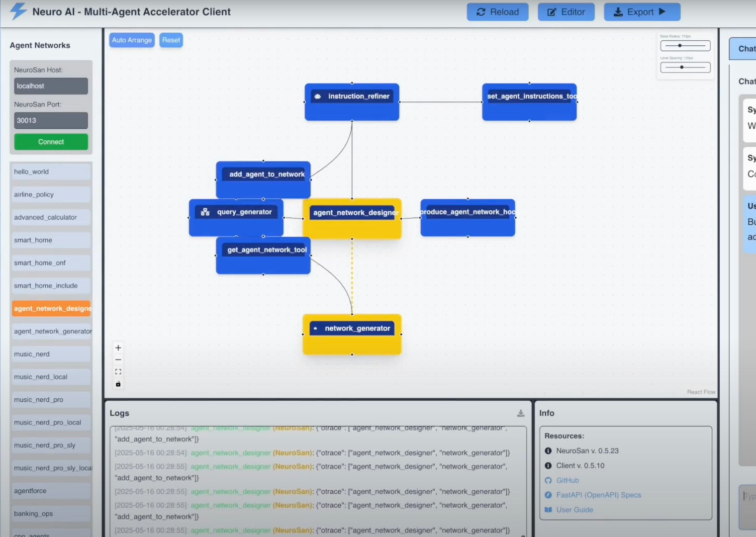The width and height of the screenshot is (756, 537).
Task: Zoom out the flow canvas
Action: (118, 359)
